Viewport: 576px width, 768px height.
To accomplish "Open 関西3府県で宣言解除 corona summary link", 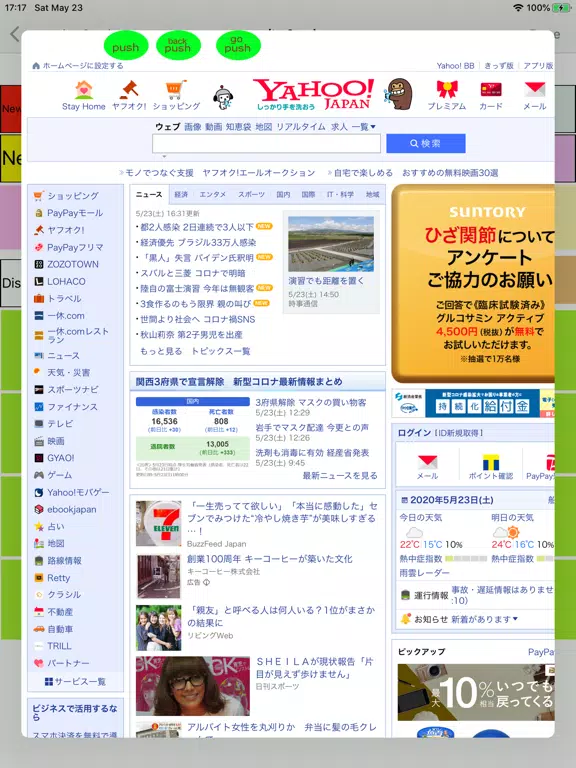I will pos(239,382).
